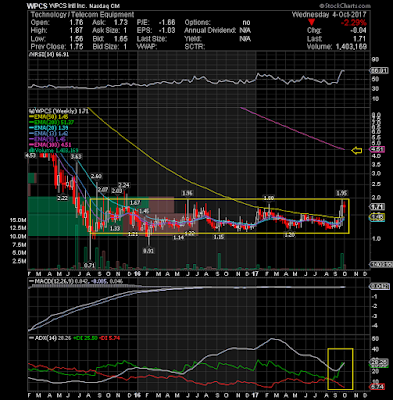Click the 17 year marker on price axis
The height and width of the screenshot is (400, 393).
pos(256,274)
